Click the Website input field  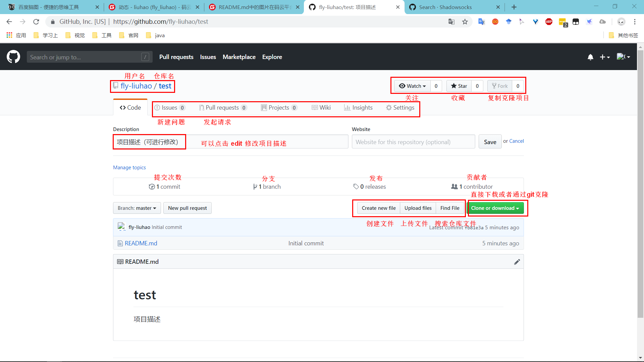[413, 142]
